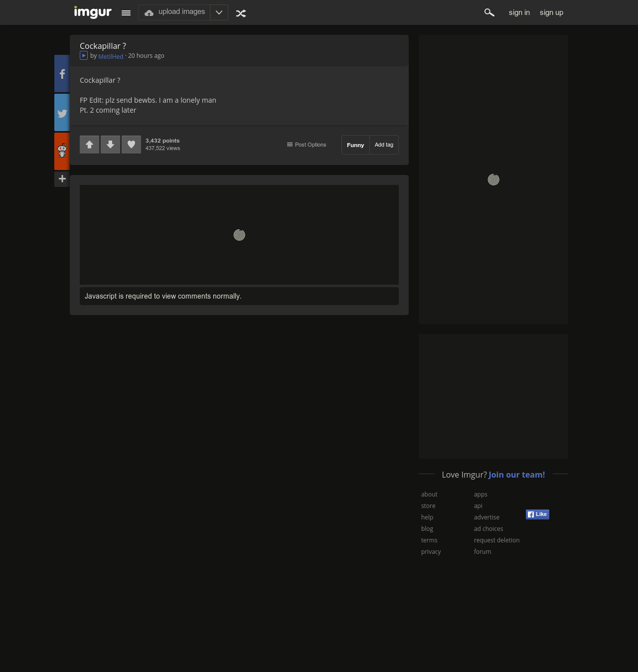This screenshot has height=672, width=638.
Task: Open the blog footer link
Action: tap(427, 529)
